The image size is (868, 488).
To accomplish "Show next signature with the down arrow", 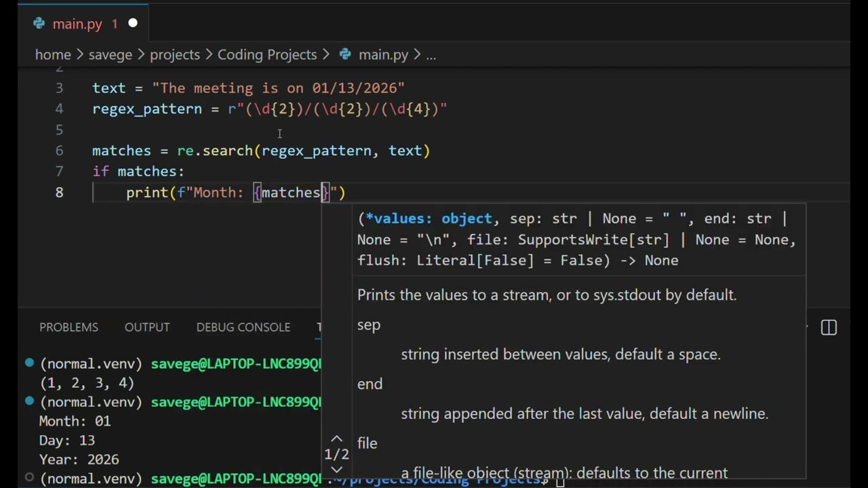I will 336,469.
